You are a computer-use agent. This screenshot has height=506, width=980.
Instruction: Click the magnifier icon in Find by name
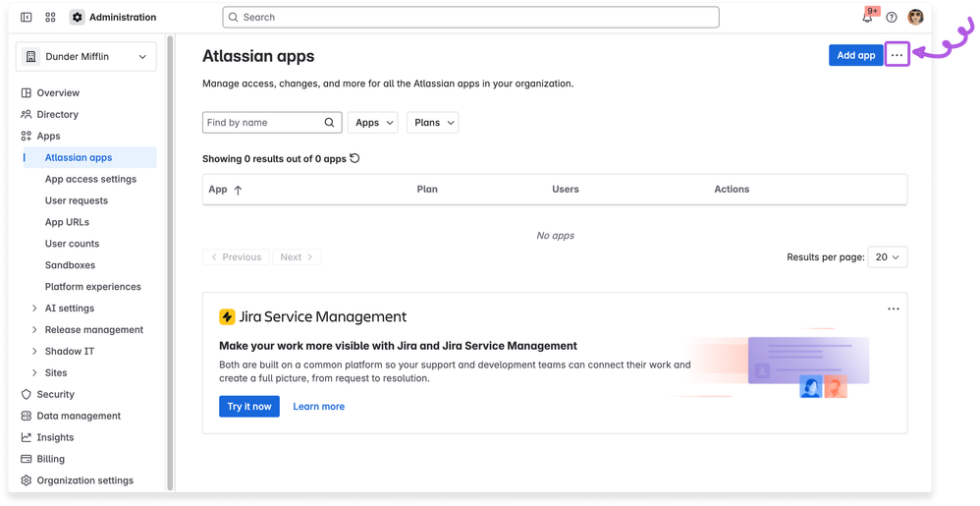pos(329,123)
